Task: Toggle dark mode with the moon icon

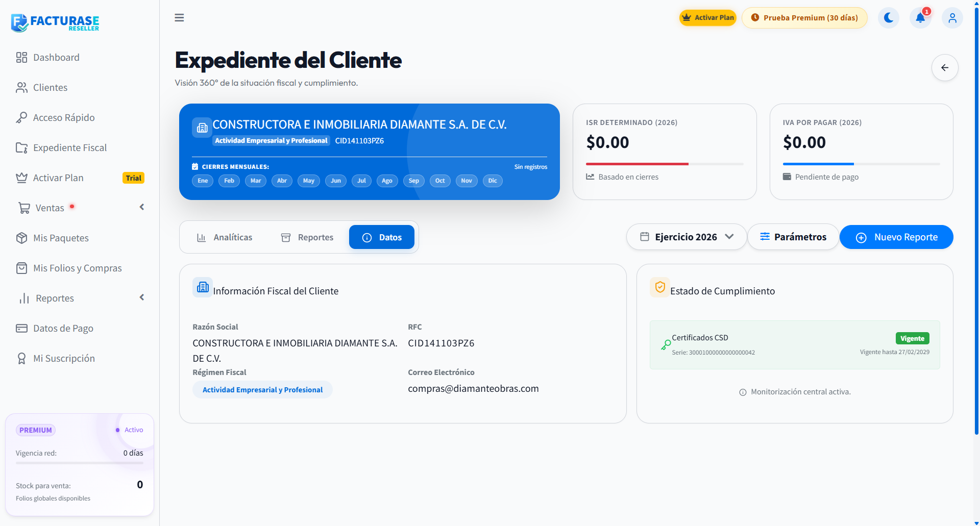Action: pos(889,18)
